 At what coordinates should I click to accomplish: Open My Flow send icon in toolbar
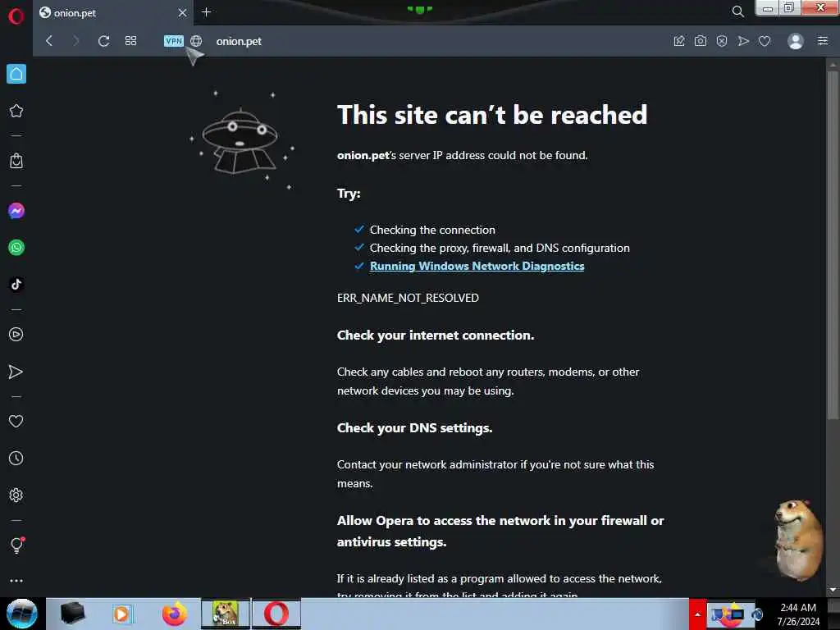click(x=743, y=41)
